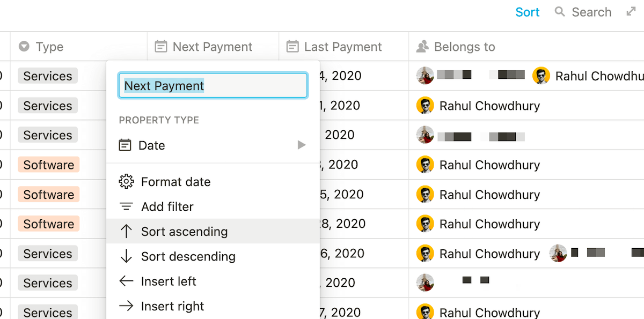The width and height of the screenshot is (644, 319).
Task: Click the Next Payment property name field
Action: (x=213, y=85)
